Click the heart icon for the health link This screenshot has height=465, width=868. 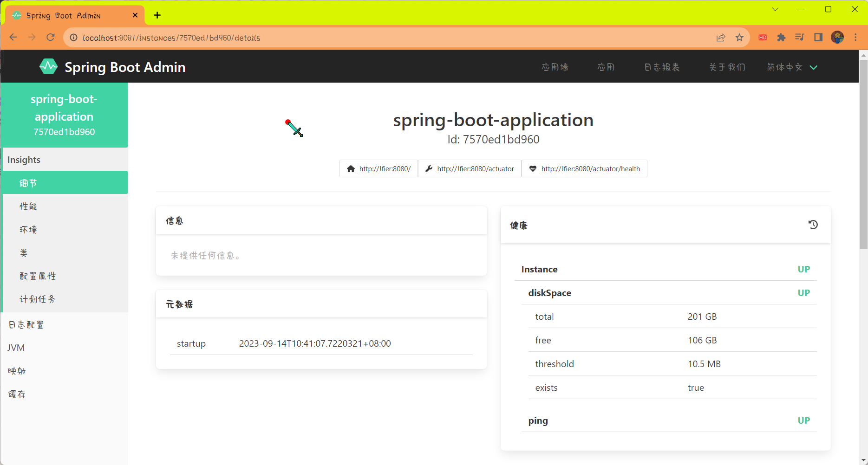tap(533, 169)
